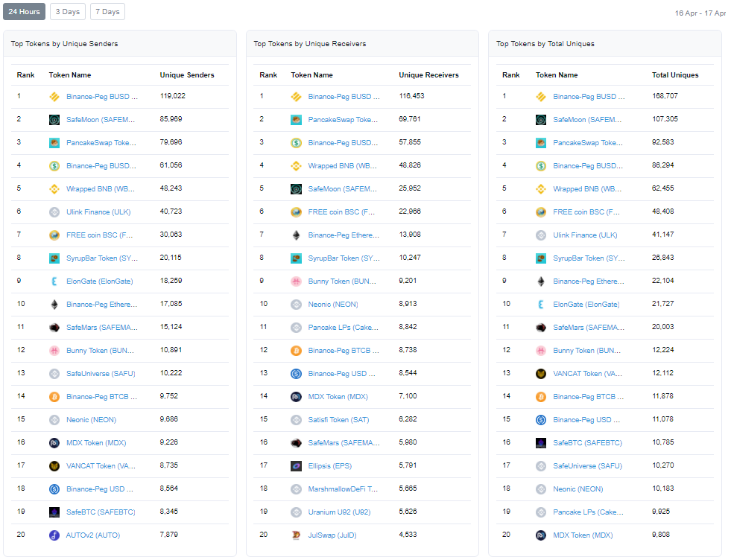Click the 168,707 total uniques value
731x560 pixels.
tap(665, 96)
